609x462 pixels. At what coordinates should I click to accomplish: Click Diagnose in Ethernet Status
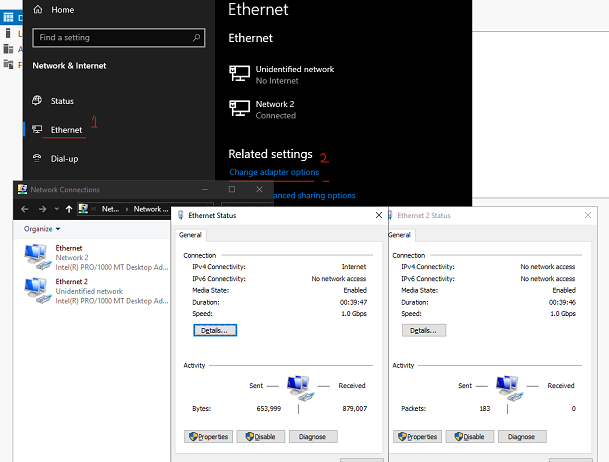click(x=313, y=436)
